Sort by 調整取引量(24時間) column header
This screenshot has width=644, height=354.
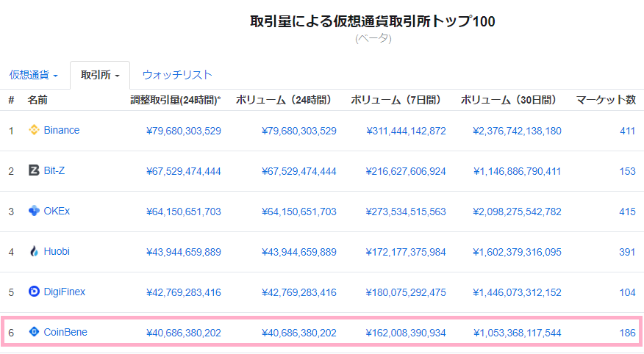[175, 100]
